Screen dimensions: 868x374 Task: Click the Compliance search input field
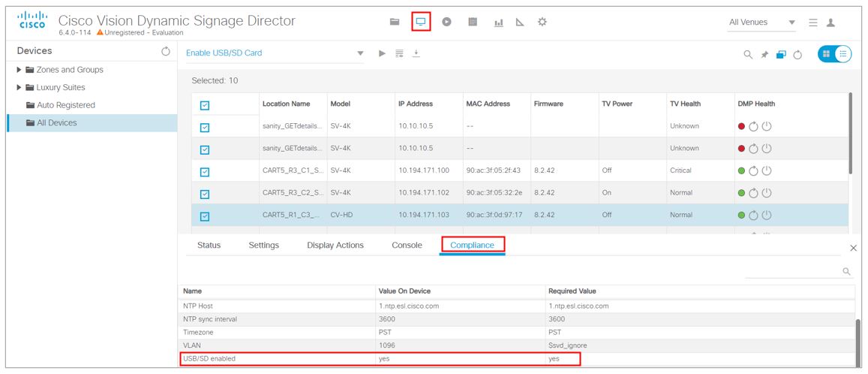pyautogui.click(x=794, y=272)
